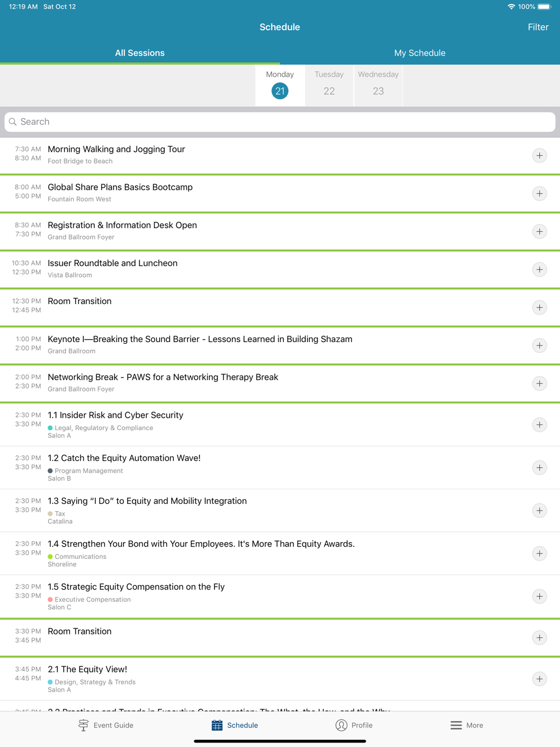This screenshot has width=560, height=747.
Task: Click the Fountain Room West location
Action: pos(80,199)
